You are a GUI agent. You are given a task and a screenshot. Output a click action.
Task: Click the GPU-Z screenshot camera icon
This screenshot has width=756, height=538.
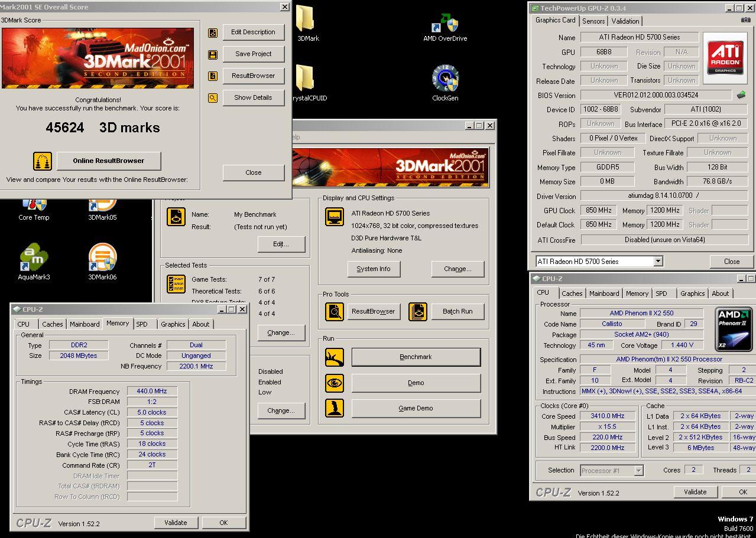[745, 20]
